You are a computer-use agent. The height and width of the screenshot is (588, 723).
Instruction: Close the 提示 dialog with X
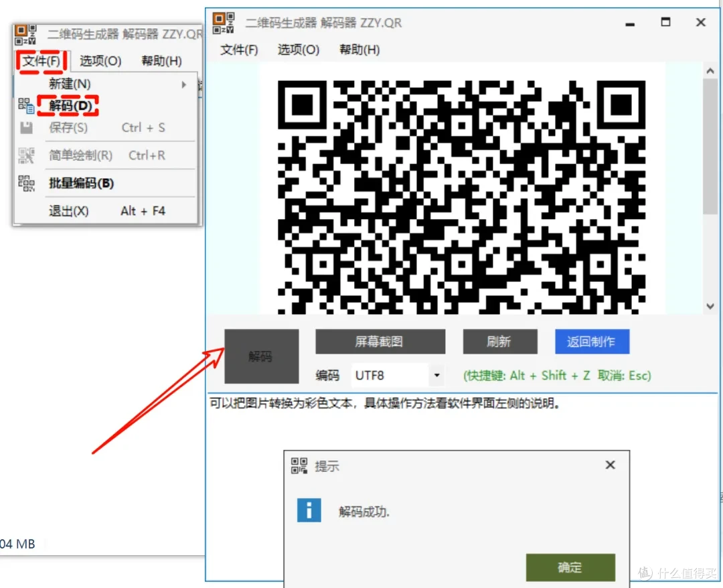610,465
